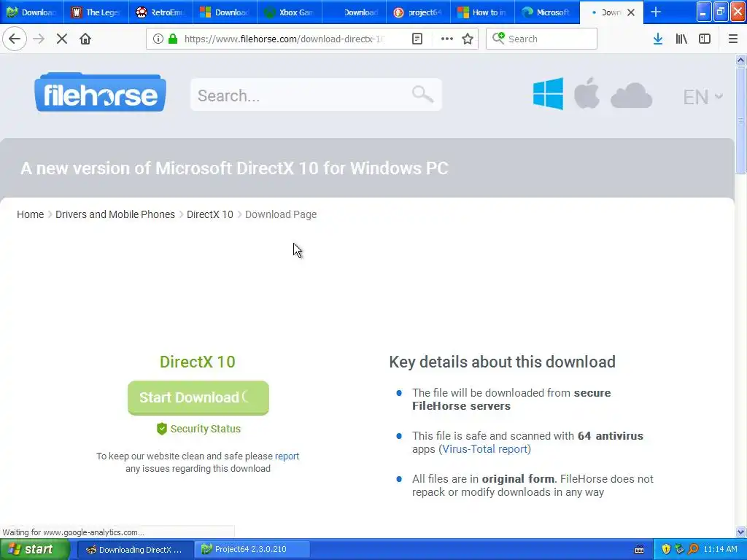Stop loading the page
The width and height of the screenshot is (747, 560).
(x=62, y=39)
